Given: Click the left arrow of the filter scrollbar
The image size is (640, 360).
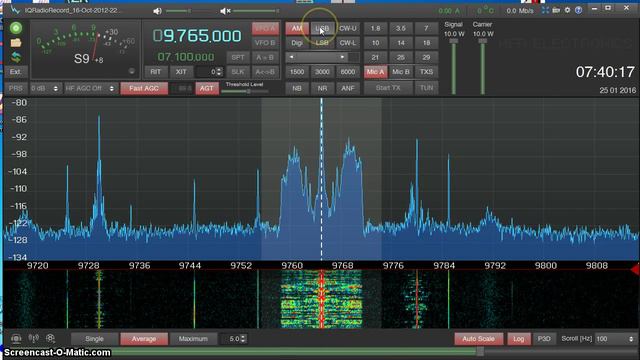Looking at the screenshot, I should (x=291, y=57).
